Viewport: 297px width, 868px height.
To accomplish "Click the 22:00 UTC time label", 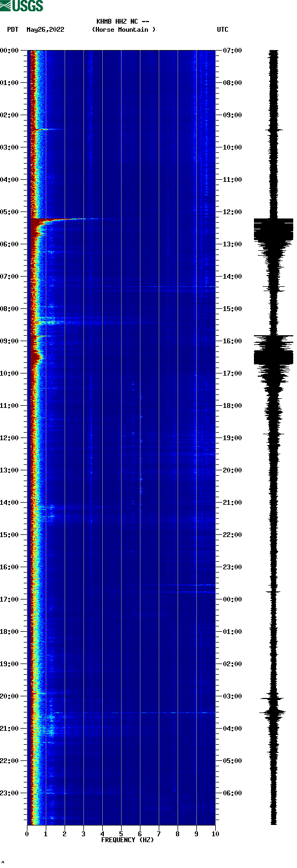I will pyautogui.click(x=232, y=535).
